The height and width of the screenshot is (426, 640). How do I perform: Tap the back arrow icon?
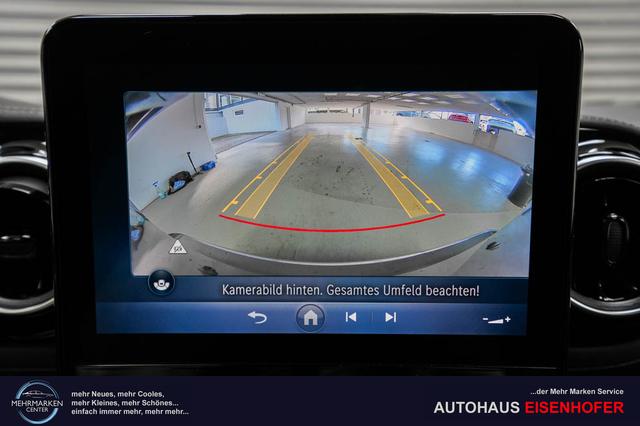coord(258,317)
